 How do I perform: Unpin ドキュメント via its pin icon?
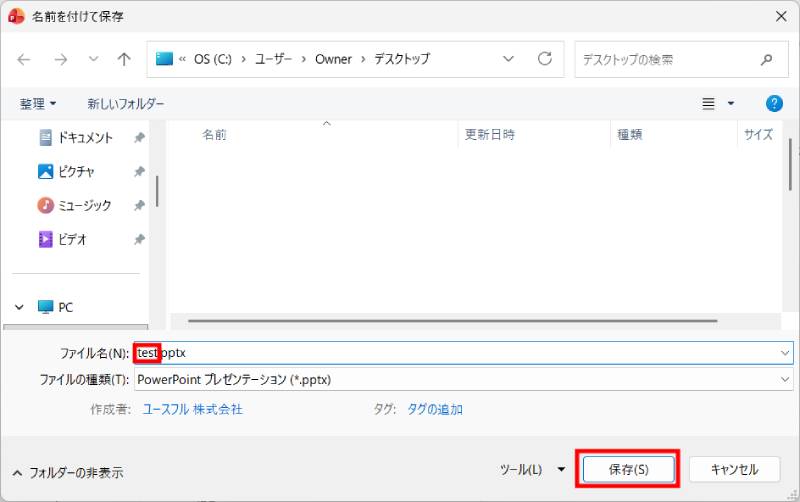click(x=139, y=138)
